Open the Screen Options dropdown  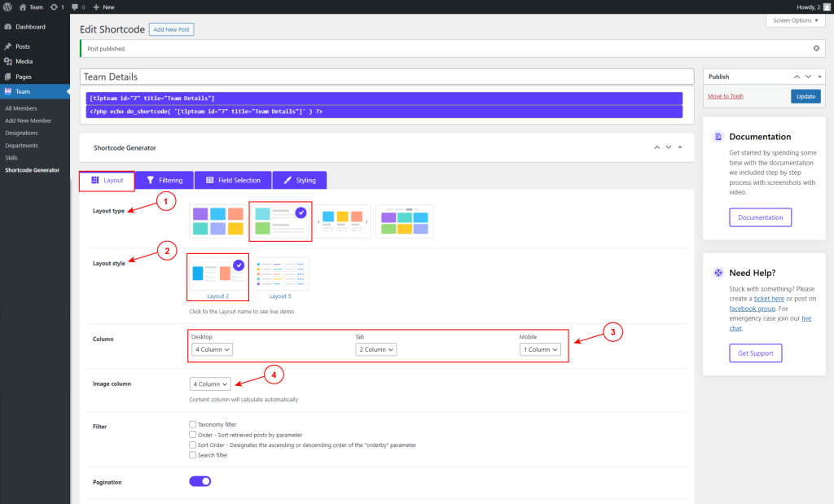pos(796,20)
